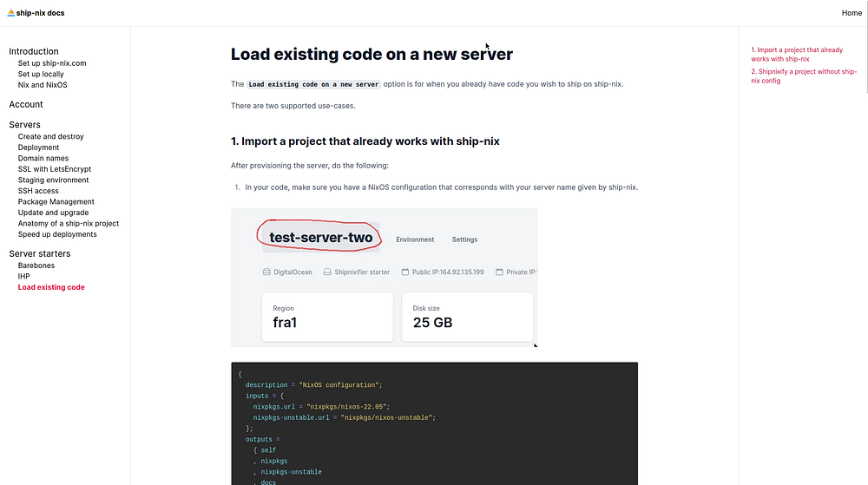This screenshot has height=485, width=868.
Task: Open Set up locally page
Action: click(41, 74)
